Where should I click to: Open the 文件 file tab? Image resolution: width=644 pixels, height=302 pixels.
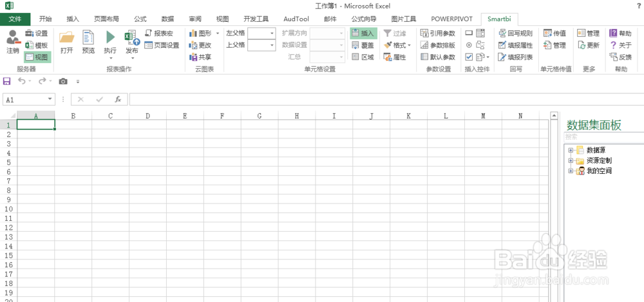coord(15,19)
